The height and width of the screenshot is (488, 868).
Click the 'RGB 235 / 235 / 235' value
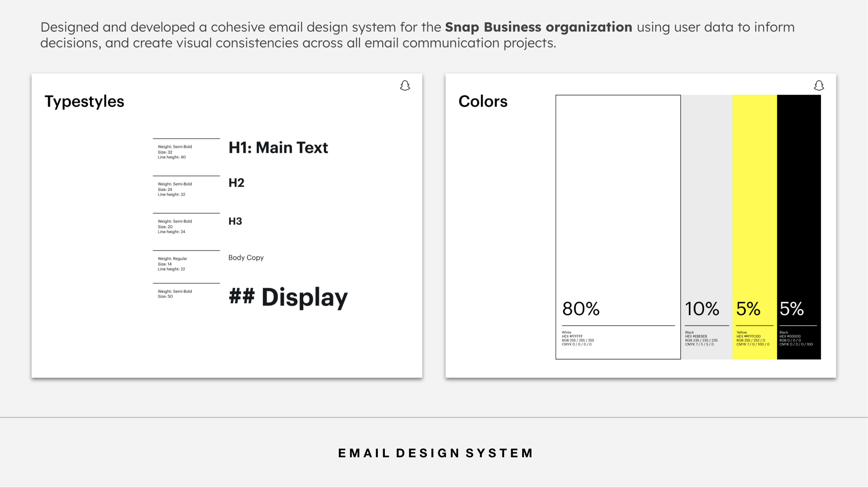(x=701, y=341)
